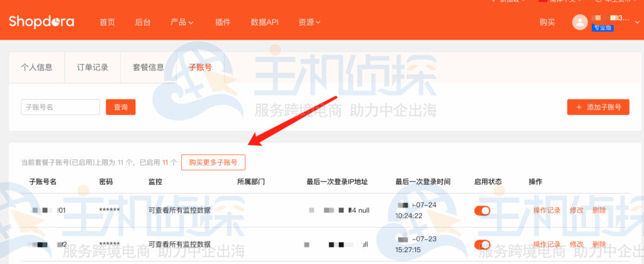Toggle the enable switch for the 15:27:15 row

tap(482, 245)
